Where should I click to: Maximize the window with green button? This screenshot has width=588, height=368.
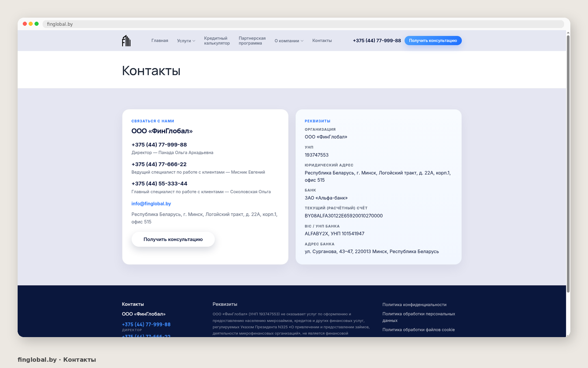[37, 24]
